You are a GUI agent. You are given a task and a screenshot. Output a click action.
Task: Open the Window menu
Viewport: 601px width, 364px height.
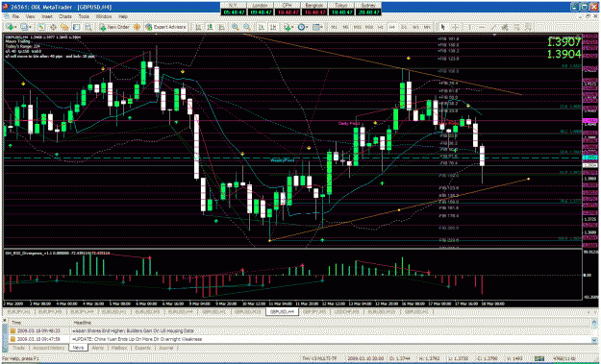[104, 17]
